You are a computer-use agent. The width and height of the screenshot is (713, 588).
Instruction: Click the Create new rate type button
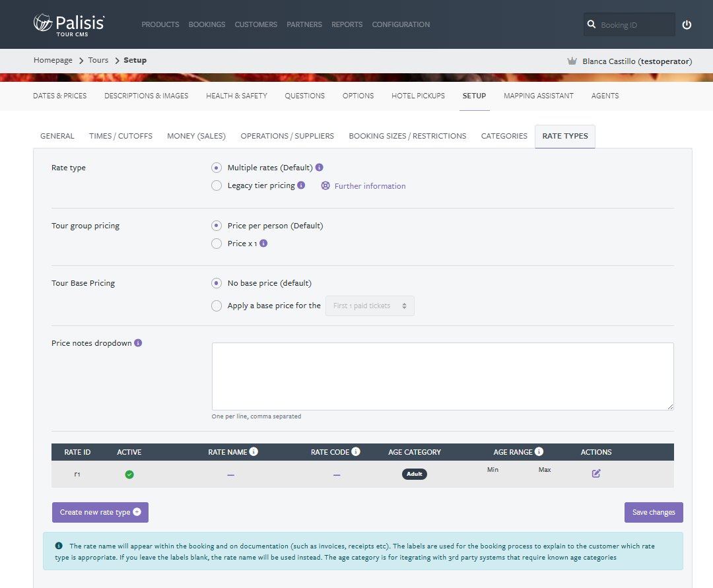100,512
